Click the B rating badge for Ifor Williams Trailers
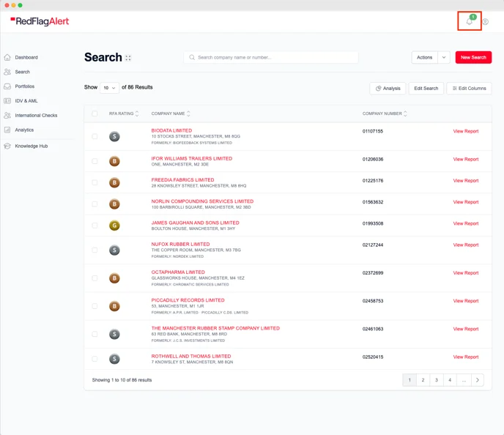 click(x=114, y=161)
